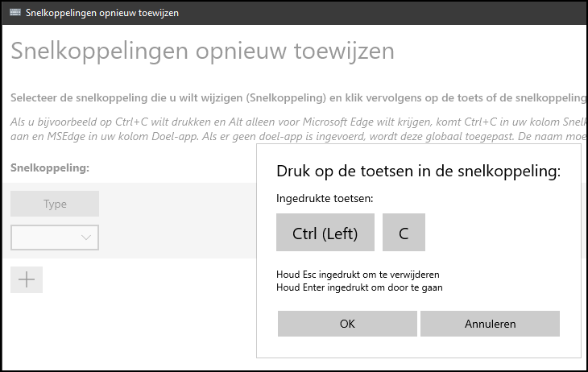Click the italic example text mentioning Microsoft Edge
The width and height of the screenshot is (588, 372).
pos(299,122)
